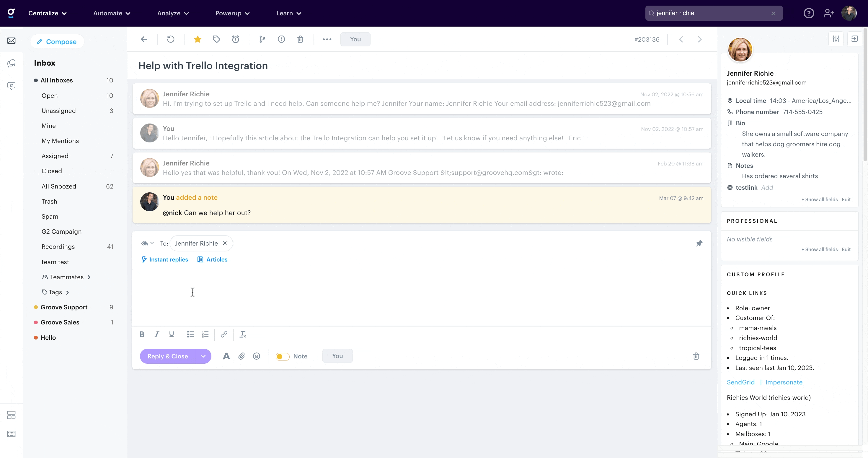Unstar the conversation with the star icon
This screenshot has width=868, height=458.
(198, 40)
